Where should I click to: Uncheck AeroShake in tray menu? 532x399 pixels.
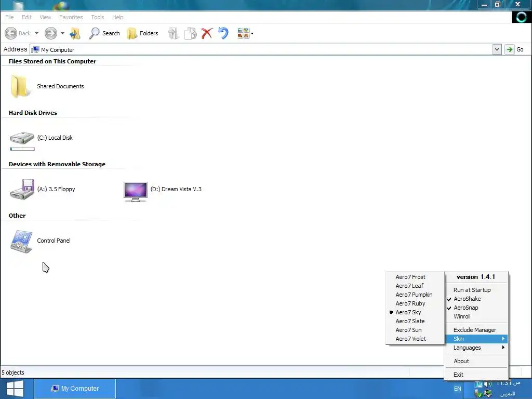(x=476, y=299)
